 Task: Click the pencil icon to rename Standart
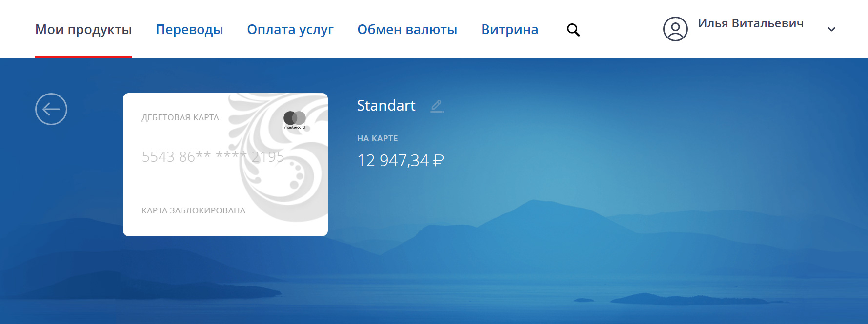[437, 106]
